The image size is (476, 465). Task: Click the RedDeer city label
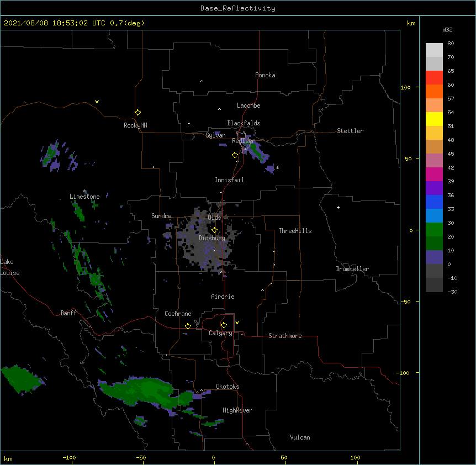tap(243, 140)
